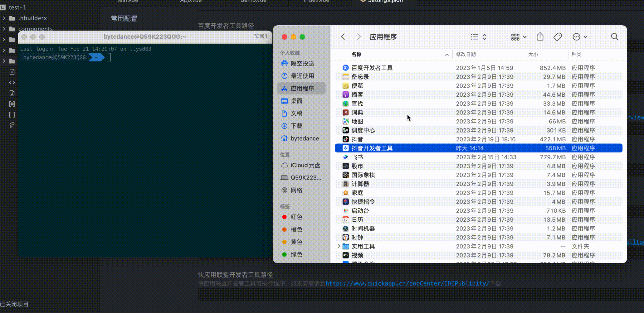Select the Q59K223... computer in sidebar

coord(301,177)
